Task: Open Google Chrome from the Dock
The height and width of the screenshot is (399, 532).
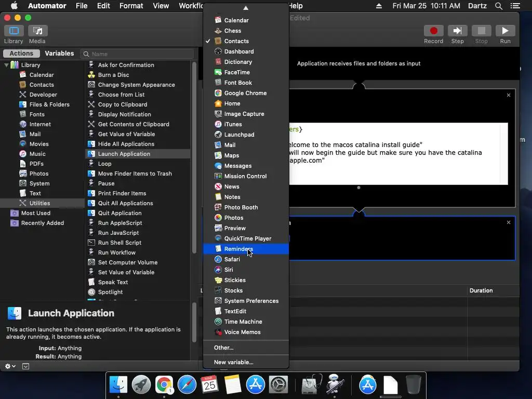Action: 164,385
